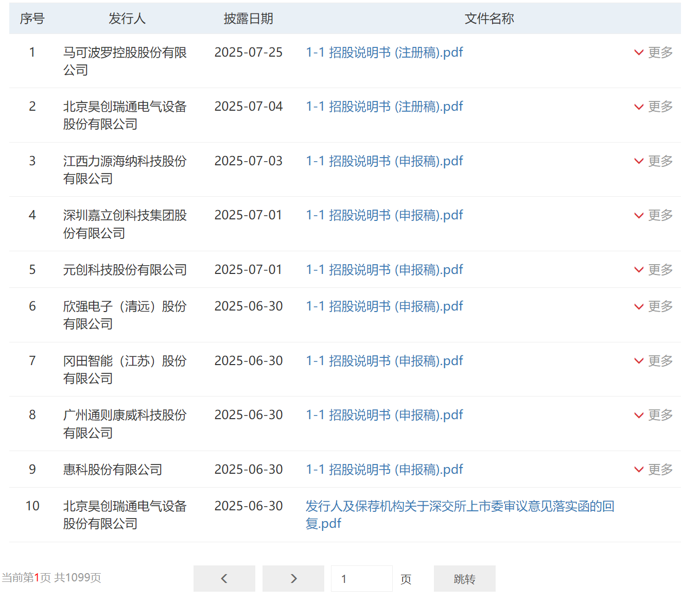Open 元创科技 招股说明书申报稿 PDF
Screen dimensions: 700x603
pos(384,269)
